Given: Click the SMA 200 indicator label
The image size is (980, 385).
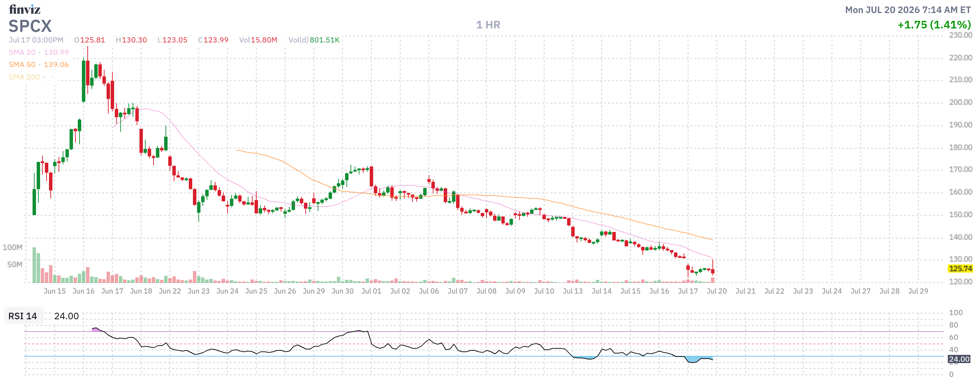Looking at the screenshot, I should point(24,77).
